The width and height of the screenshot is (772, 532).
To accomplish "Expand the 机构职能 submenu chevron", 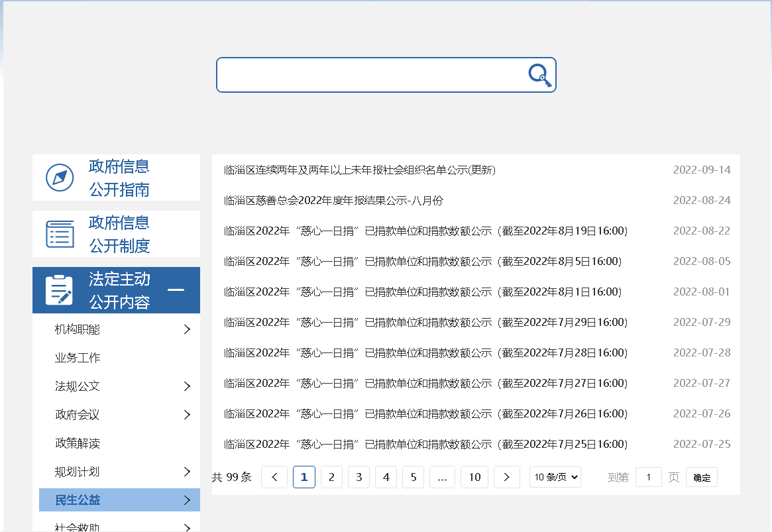I will point(187,329).
